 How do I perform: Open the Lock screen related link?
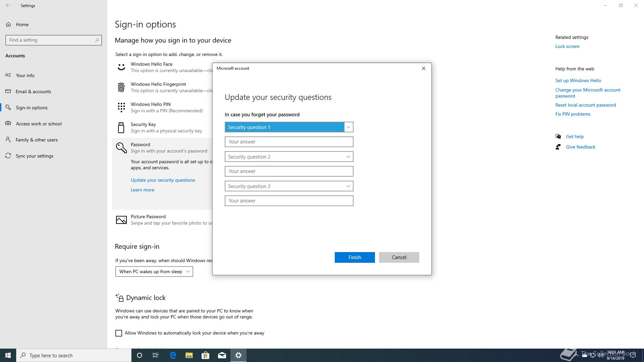pos(567,46)
